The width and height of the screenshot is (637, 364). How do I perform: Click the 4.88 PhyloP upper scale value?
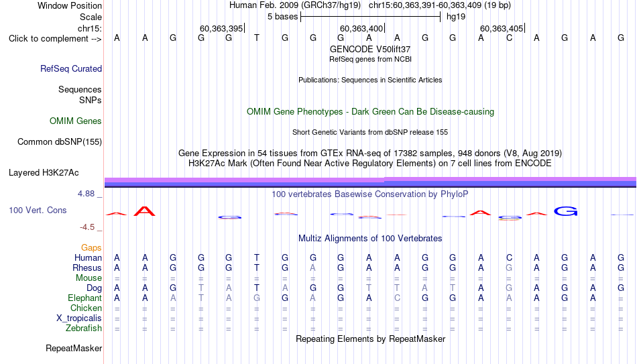[x=86, y=194]
